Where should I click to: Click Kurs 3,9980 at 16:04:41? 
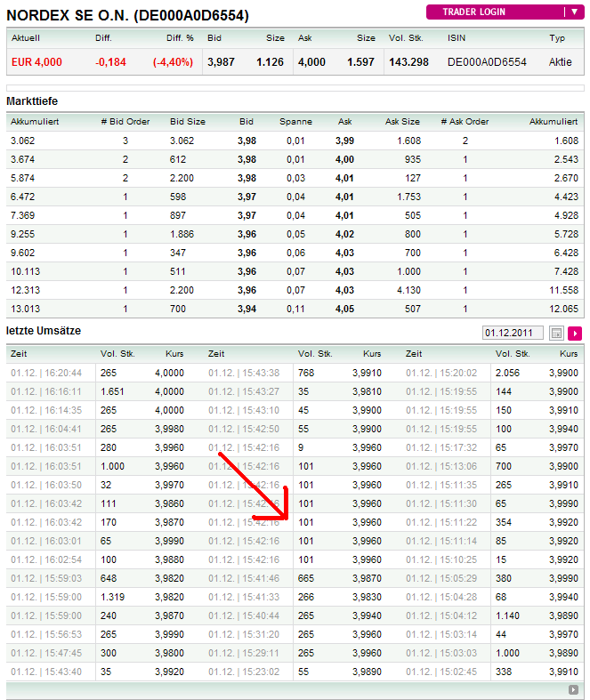tap(169, 429)
